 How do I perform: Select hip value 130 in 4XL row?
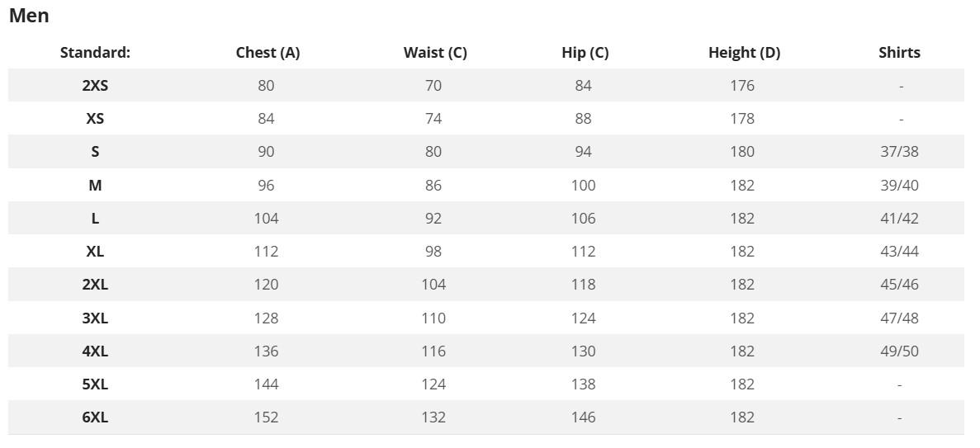point(583,351)
